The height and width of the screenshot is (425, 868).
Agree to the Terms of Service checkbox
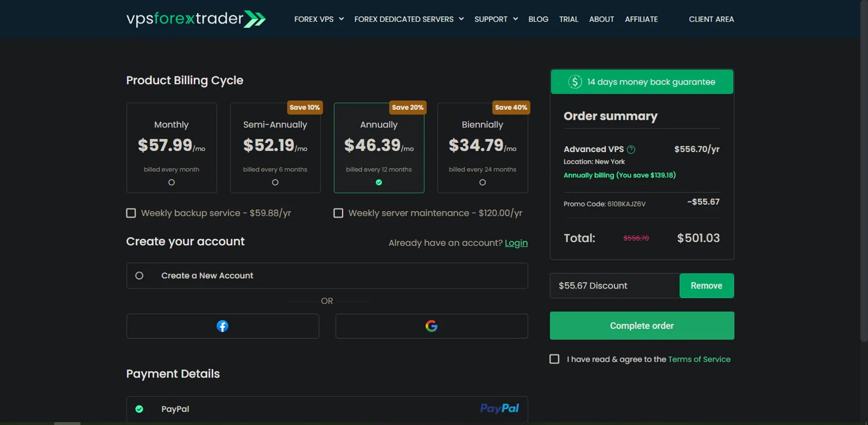coord(554,359)
